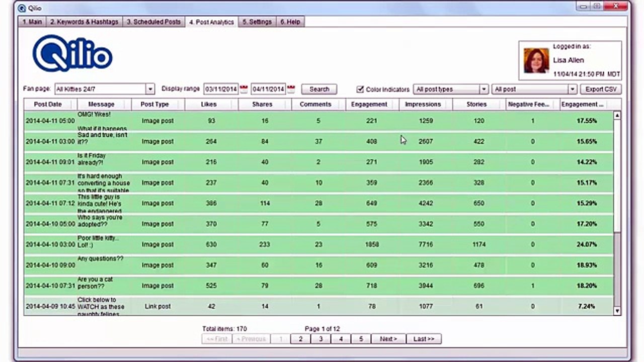This screenshot has width=644, height=362.
Task: Click the Qilio logo
Action: (x=72, y=53)
